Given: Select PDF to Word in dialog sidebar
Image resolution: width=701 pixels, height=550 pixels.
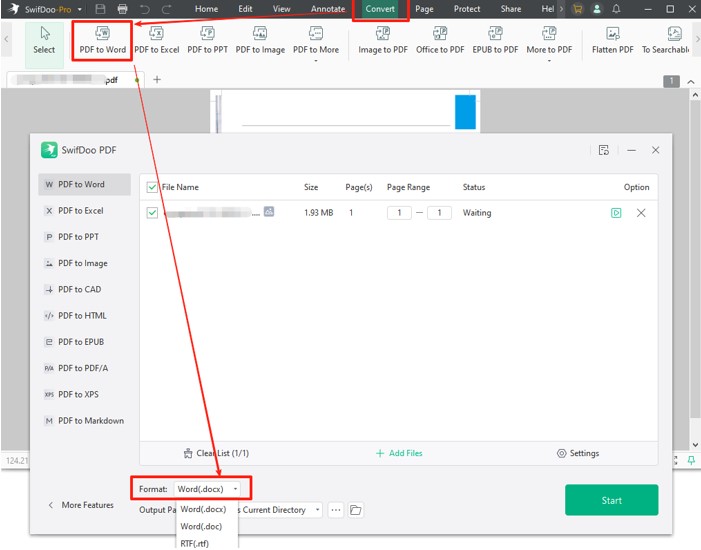Looking at the screenshot, I should pos(84,184).
